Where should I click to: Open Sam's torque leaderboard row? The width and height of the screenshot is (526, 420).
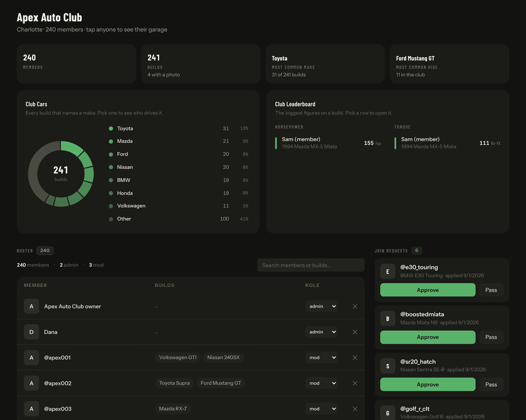447,143
